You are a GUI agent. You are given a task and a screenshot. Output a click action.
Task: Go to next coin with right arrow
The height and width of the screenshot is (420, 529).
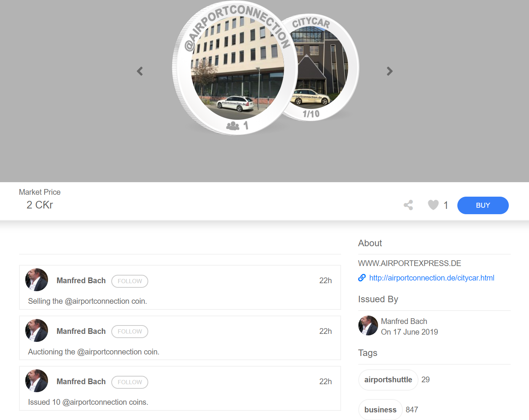point(390,71)
